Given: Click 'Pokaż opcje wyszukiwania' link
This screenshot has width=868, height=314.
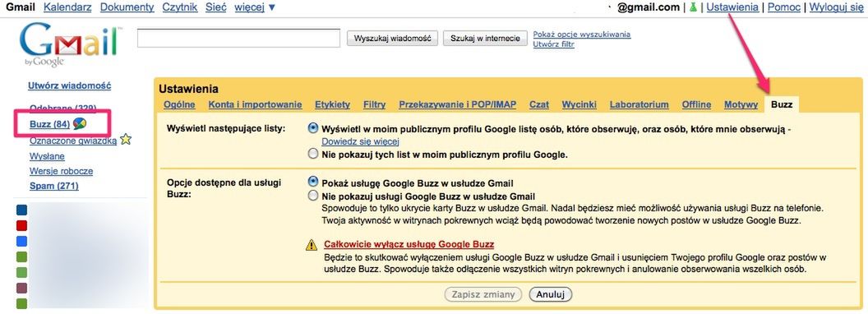Looking at the screenshot, I should 582,35.
